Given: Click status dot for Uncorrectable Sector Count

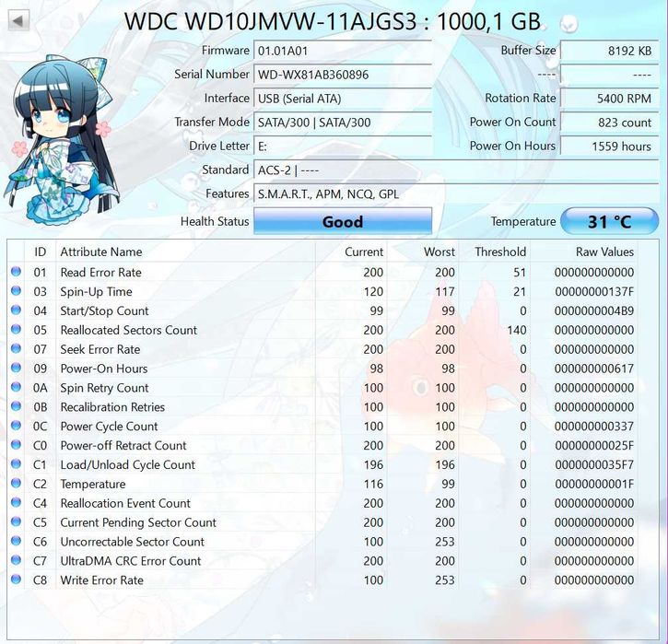Looking at the screenshot, I should (x=17, y=542).
